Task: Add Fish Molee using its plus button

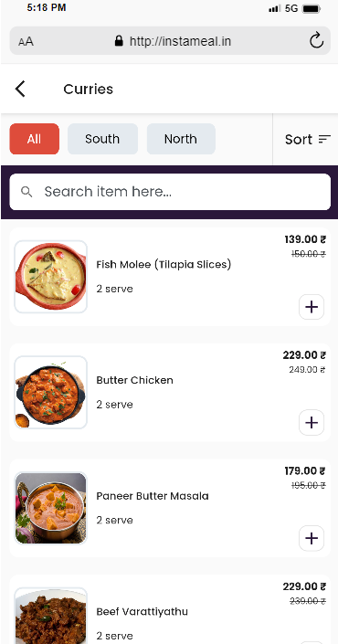Action: click(x=312, y=307)
